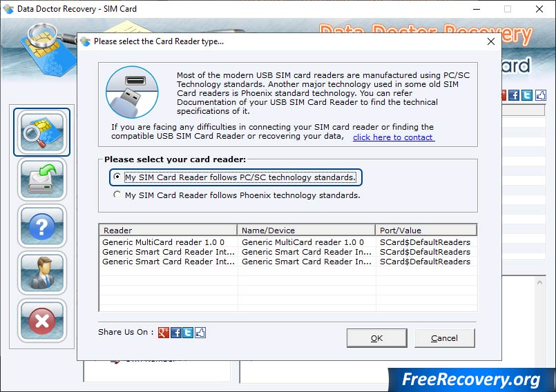Click the red X exit sidebar icon
Screen dimensions: 556x392
(x=42, y=320)
